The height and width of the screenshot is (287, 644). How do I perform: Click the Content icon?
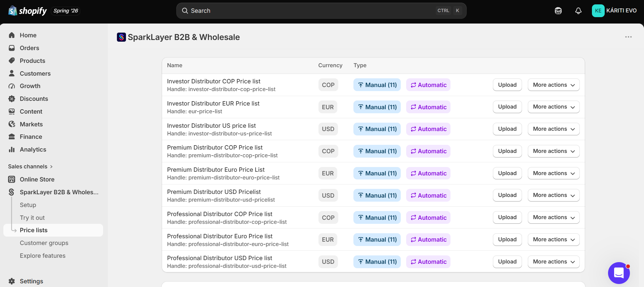click(x=12, y=112)
